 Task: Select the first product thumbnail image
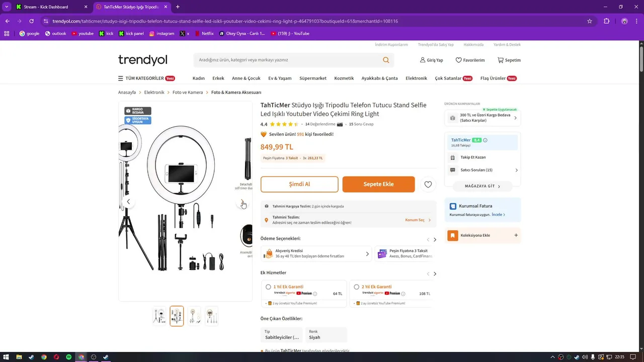click(x=159, y=316)
